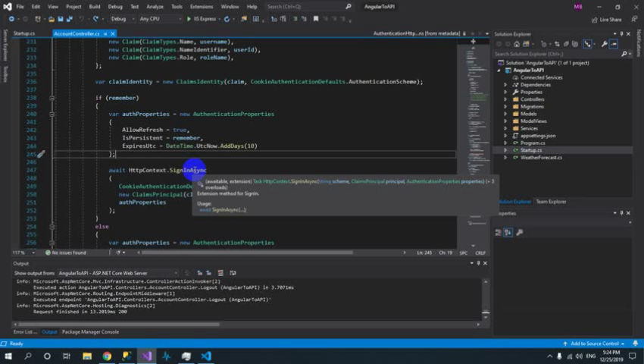Expand the Migrations folder
Viewport: 644px width, 364px height.
[x=505, y=106]
